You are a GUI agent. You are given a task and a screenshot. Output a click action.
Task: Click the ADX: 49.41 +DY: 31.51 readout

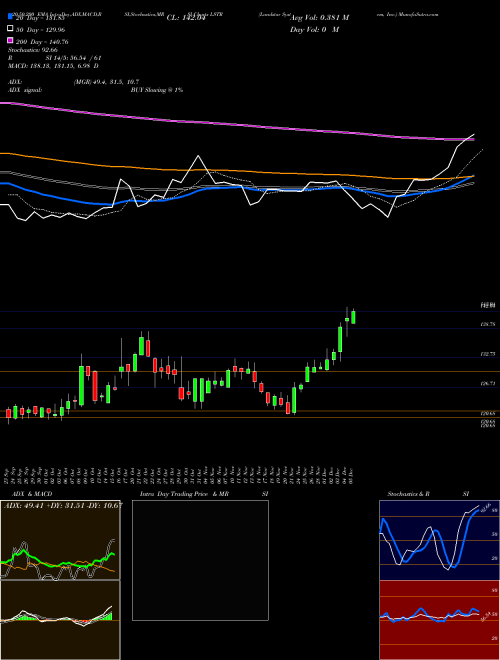(63, 506)
